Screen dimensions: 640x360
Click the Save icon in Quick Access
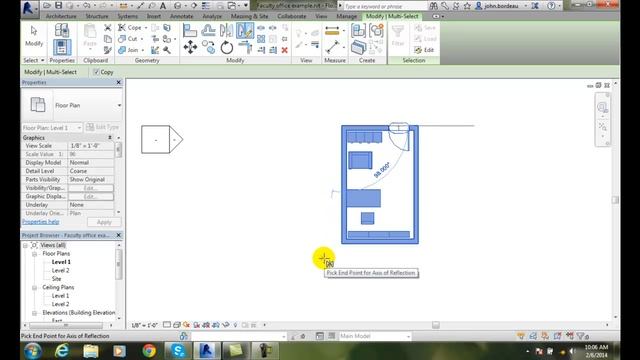59,6
